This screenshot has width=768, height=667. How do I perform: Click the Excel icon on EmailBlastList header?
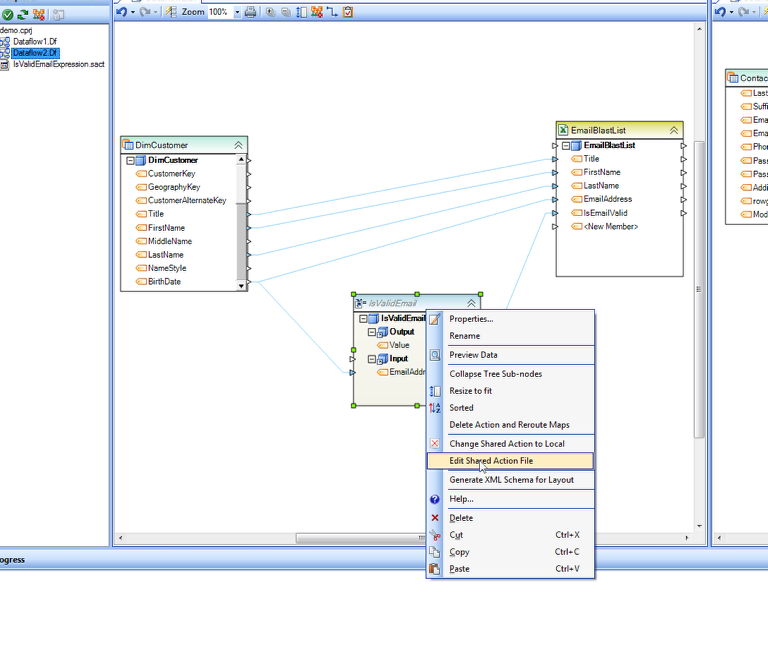pos(563,130)
